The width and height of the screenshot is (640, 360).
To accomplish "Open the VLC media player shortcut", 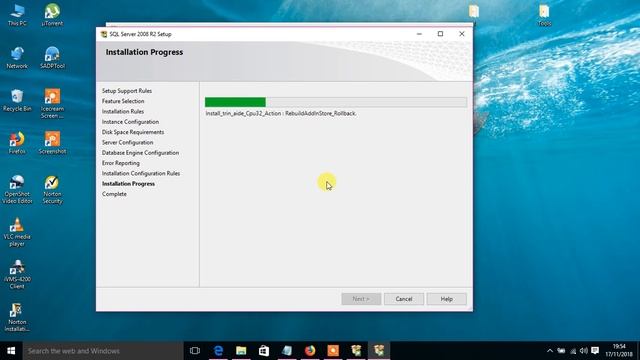I will (17, 232).
